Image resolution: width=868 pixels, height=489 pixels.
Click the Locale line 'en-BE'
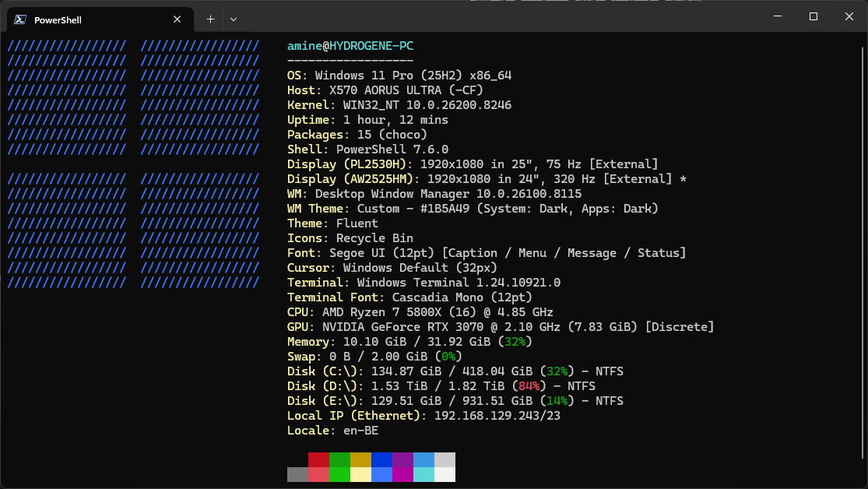pyautogui.click(x=332, y=431)
